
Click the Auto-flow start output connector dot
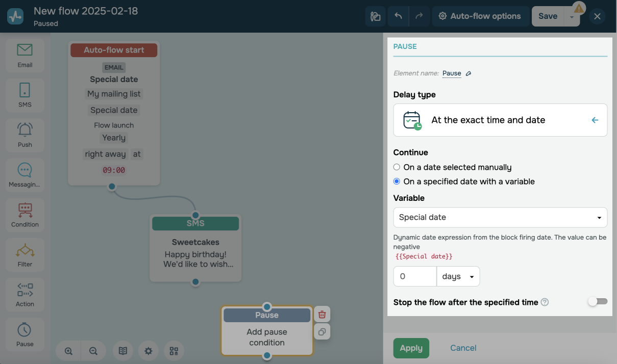tap(112, 187)
